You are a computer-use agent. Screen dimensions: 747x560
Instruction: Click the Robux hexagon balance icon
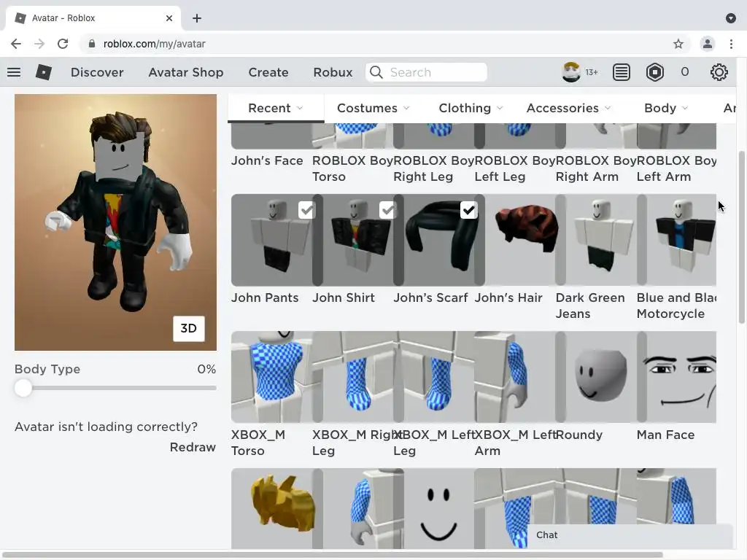(655, 72)
